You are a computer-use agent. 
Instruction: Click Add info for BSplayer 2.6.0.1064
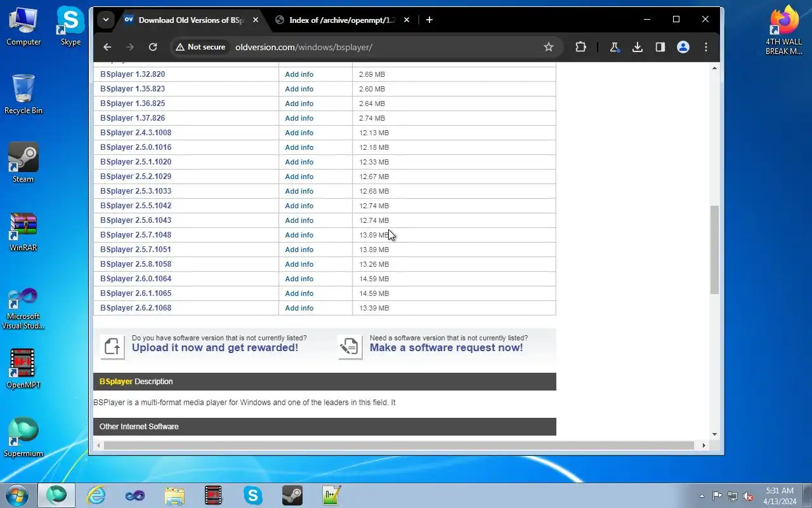click(x=299, y=279)
